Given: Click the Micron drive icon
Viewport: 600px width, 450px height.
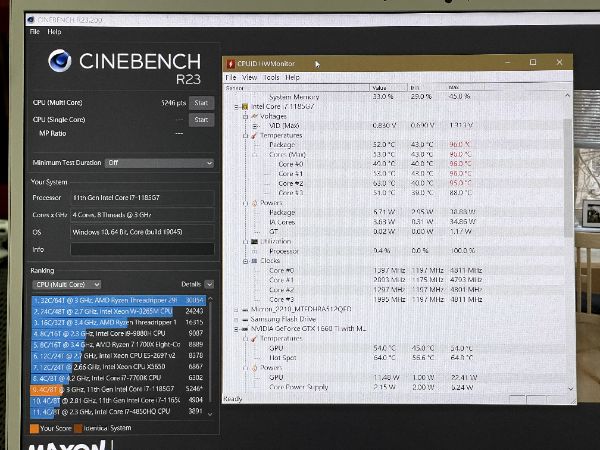Looking at the screenshot, I should [x=245, y=310].
